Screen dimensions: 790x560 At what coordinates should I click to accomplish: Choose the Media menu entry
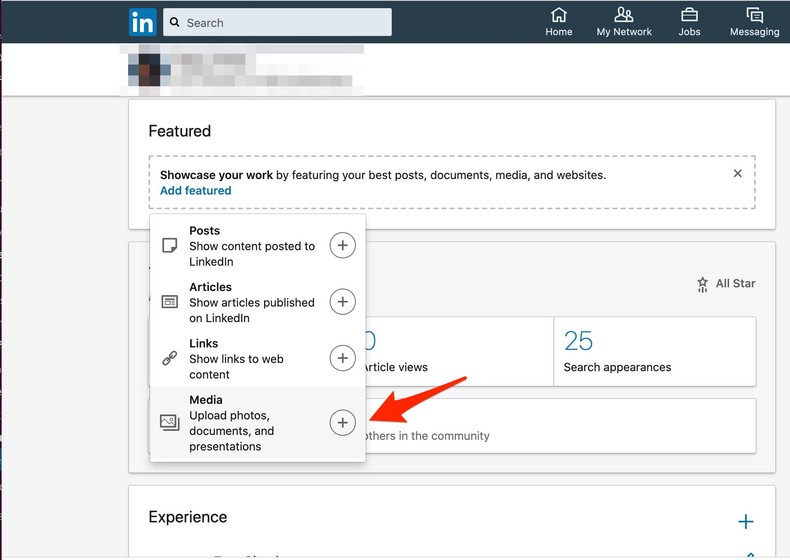(240, 423)
